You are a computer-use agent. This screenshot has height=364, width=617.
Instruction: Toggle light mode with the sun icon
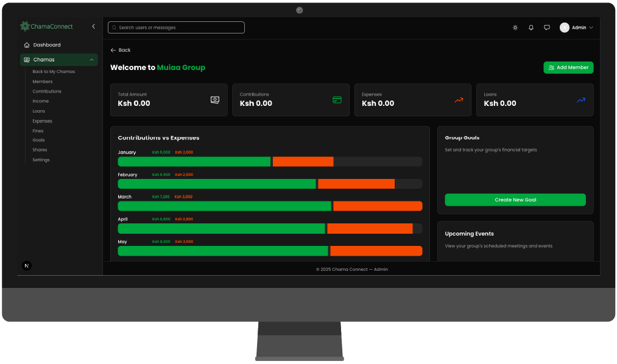coord(515,27)
